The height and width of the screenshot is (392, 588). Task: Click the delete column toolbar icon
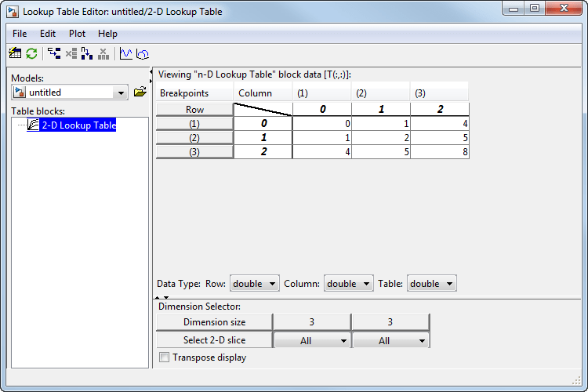[103, 53]
